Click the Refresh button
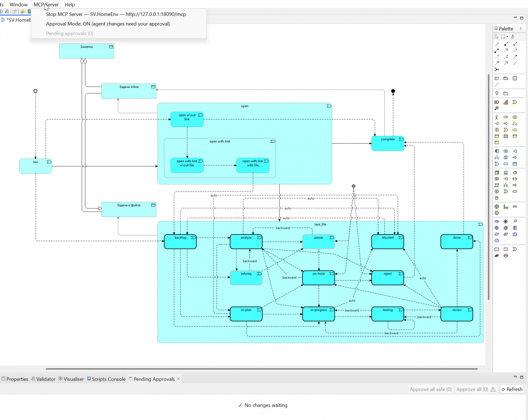Screen dimensions: 528x420 click(512, 389)
